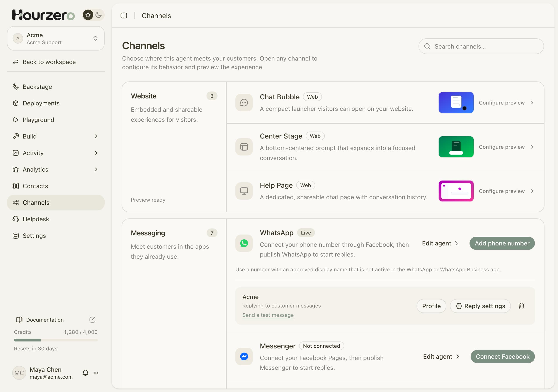Click the WhatsApp Live status badge
The image size is (558, 392).
coord(306,233)
